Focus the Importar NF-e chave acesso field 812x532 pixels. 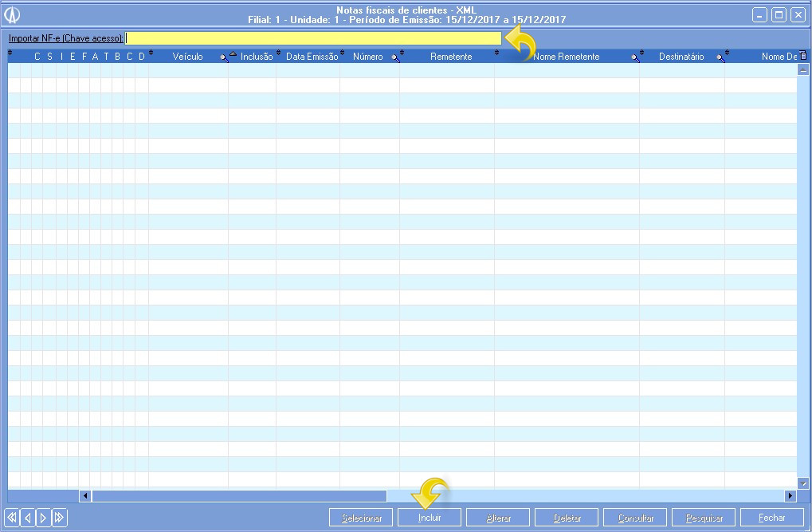click(313, 38)
